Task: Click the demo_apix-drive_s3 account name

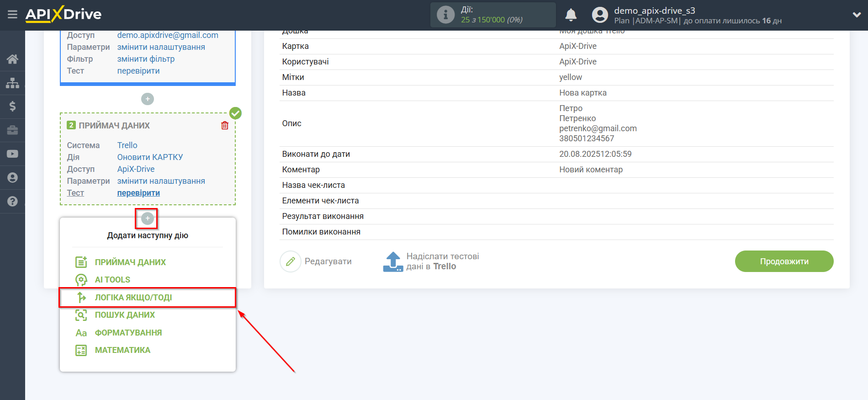Action: coord(654,11)
